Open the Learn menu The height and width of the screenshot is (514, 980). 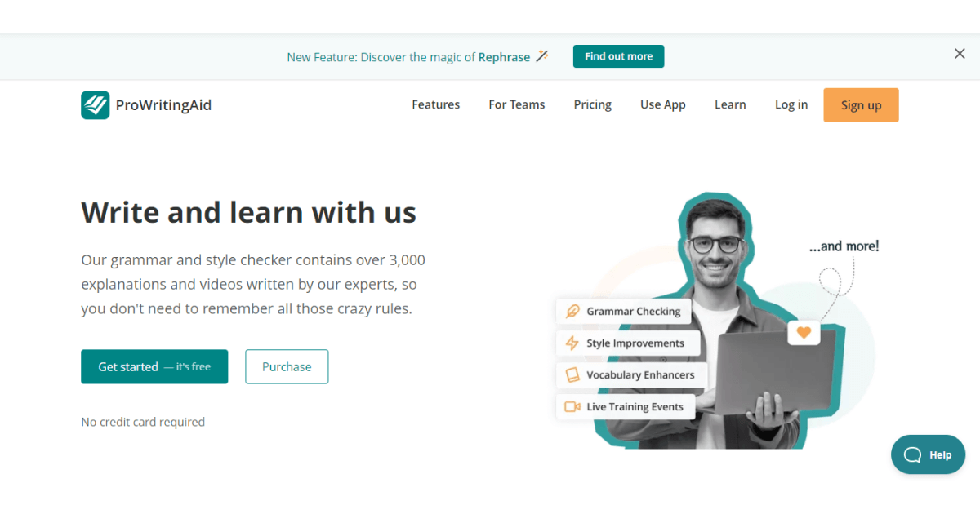coord(730,104)
